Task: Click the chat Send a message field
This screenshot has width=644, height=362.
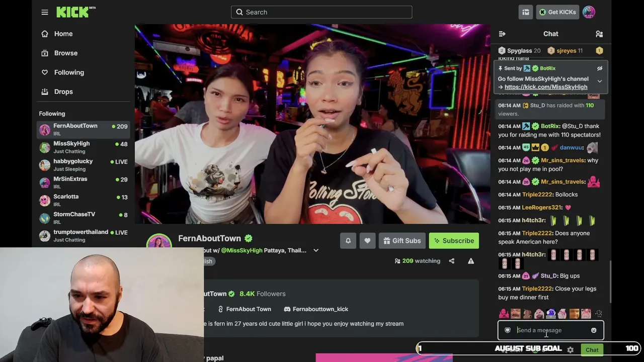Action: [551, 330]
